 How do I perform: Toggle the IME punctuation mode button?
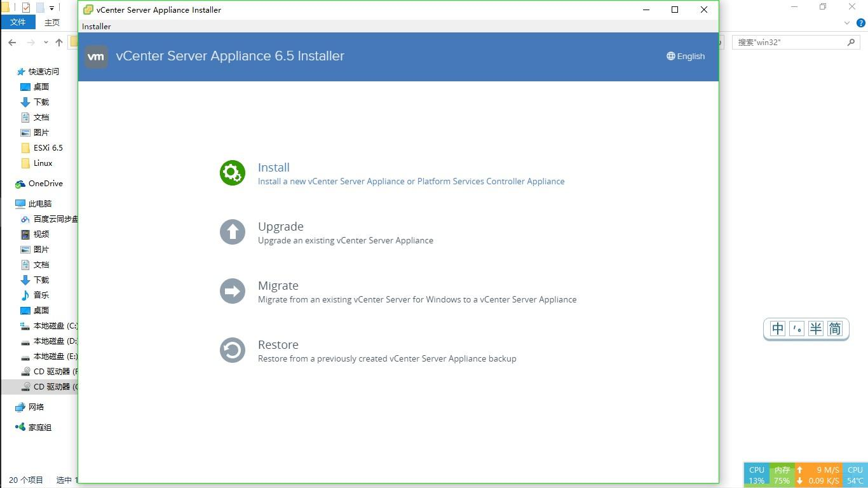click(797, 329)
